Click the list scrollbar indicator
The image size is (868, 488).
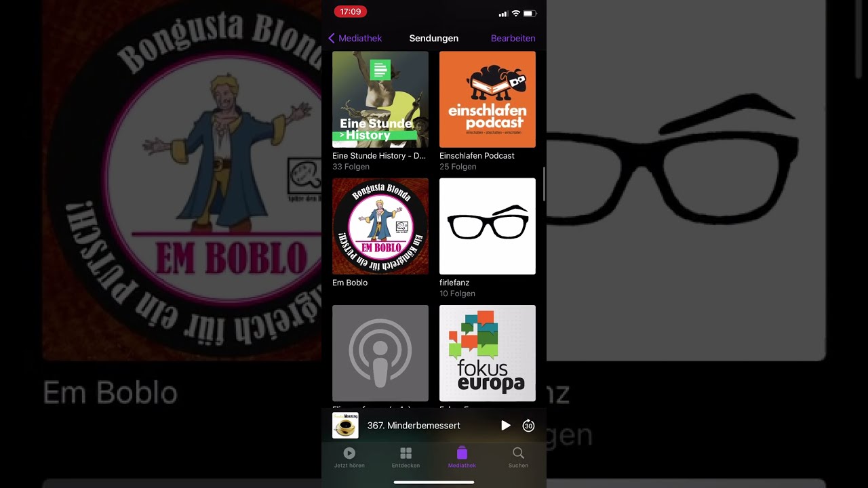point(544,184)
